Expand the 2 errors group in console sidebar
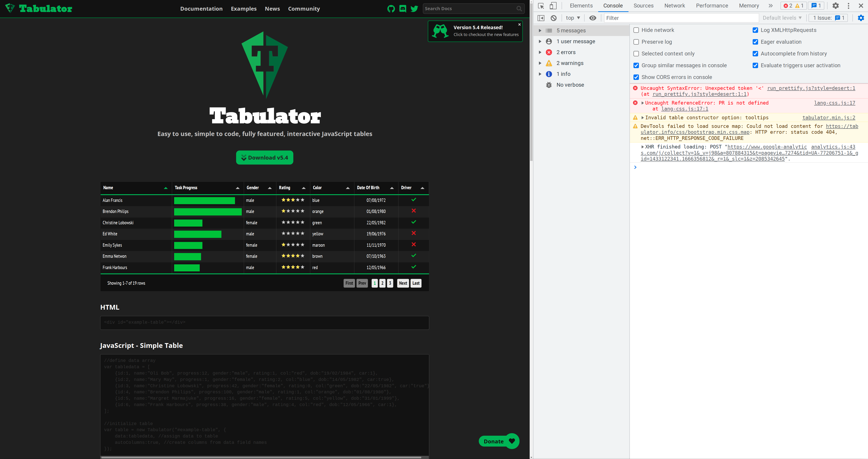 click(x=540, y=52)
